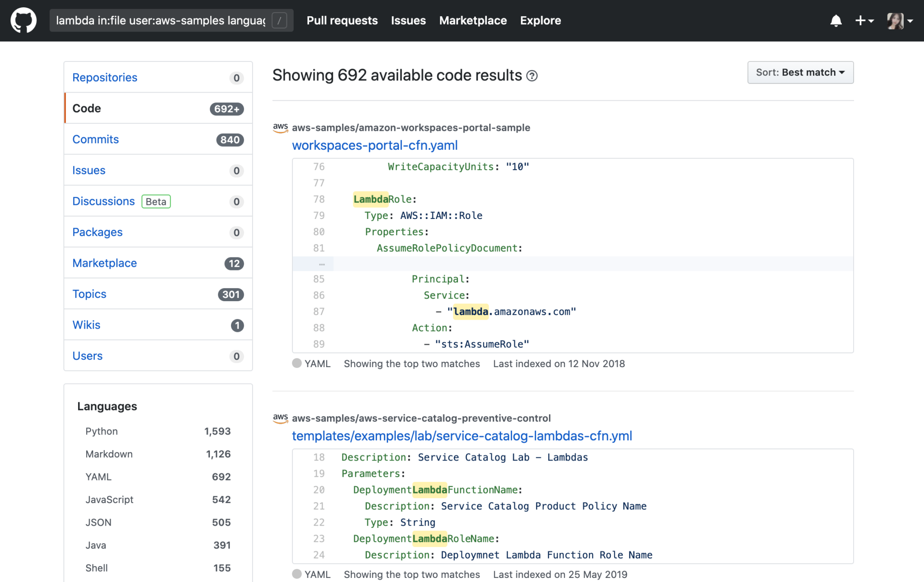Open workspaces-portal-cfn.yaml file
The width and height of the screenshot is (924, 582).
pyautogui.click(x=374, y=145)
